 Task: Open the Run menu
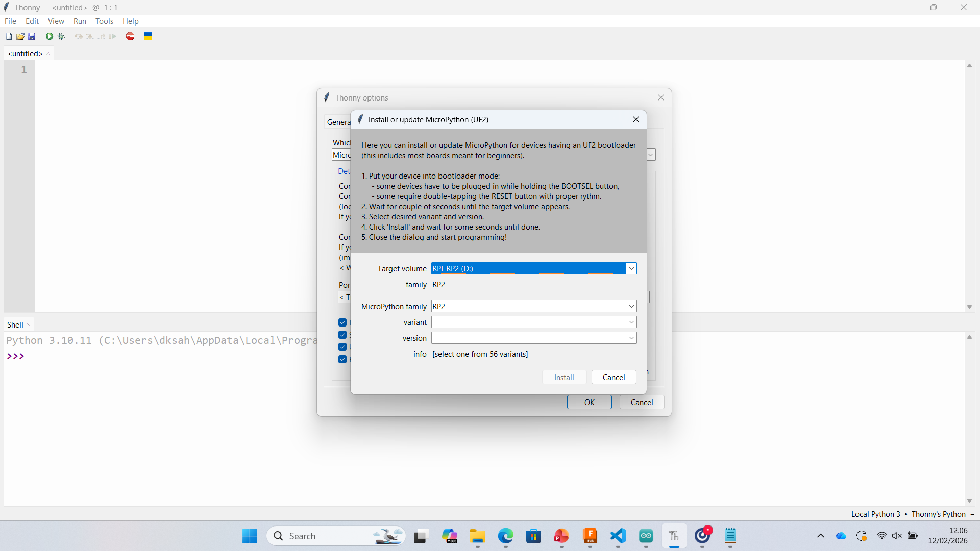tap(80, 21)
